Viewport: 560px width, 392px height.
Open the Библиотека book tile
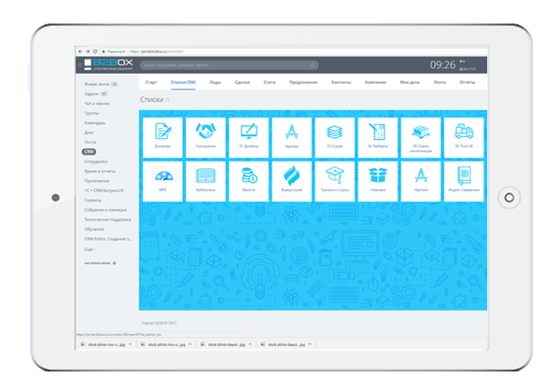point(205,180)
